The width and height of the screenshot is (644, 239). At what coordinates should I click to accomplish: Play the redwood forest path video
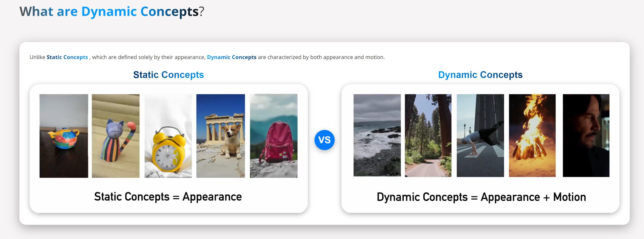[x=428, y=136]
